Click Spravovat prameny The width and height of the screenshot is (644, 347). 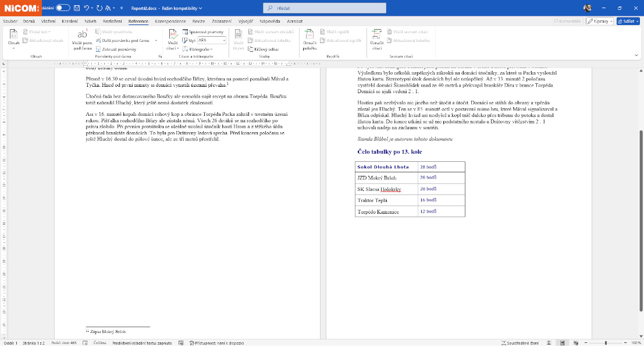203,31
